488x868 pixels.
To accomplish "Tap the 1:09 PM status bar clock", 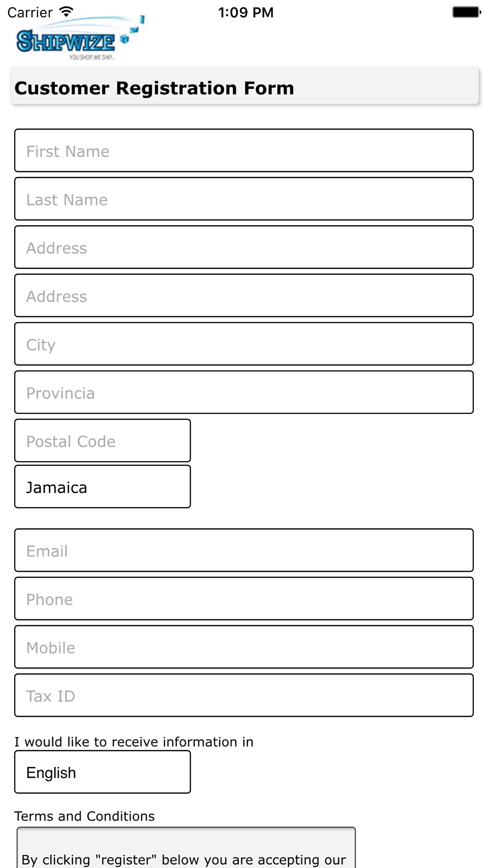I will (x=245, y=12).
